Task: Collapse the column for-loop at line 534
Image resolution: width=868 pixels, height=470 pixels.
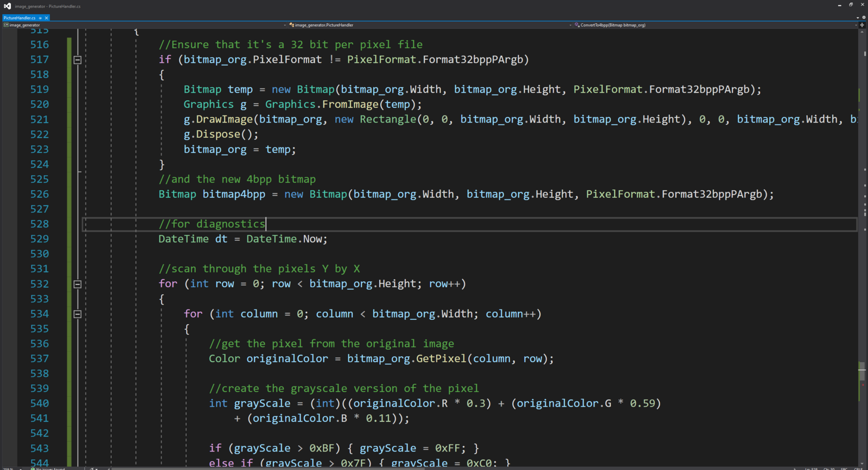Action: click(78, 314)
